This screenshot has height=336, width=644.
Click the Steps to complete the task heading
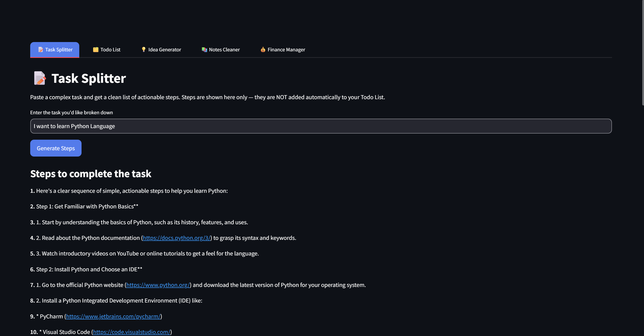point(91,174)
